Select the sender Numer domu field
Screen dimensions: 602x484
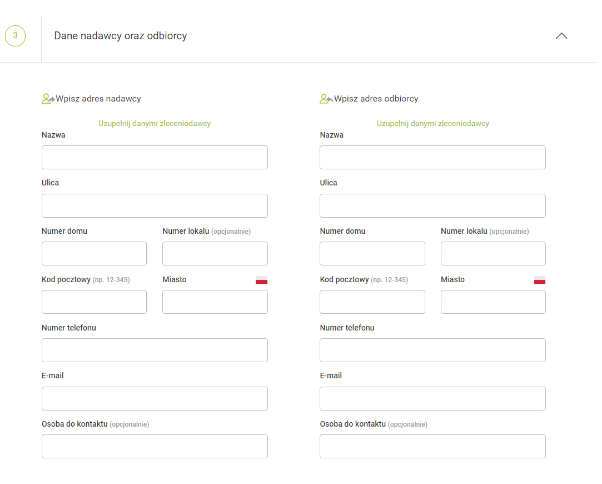tap(94, 253)
